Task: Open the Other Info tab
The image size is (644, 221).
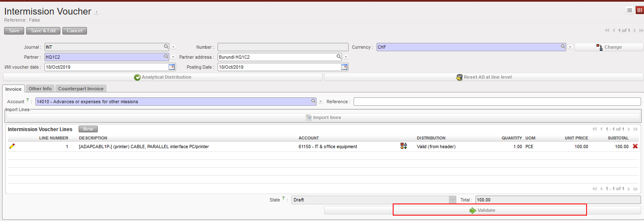Action: 40,89
